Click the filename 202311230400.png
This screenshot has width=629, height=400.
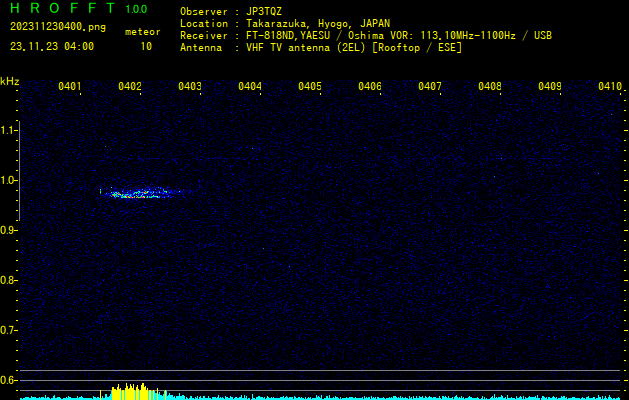58,27
